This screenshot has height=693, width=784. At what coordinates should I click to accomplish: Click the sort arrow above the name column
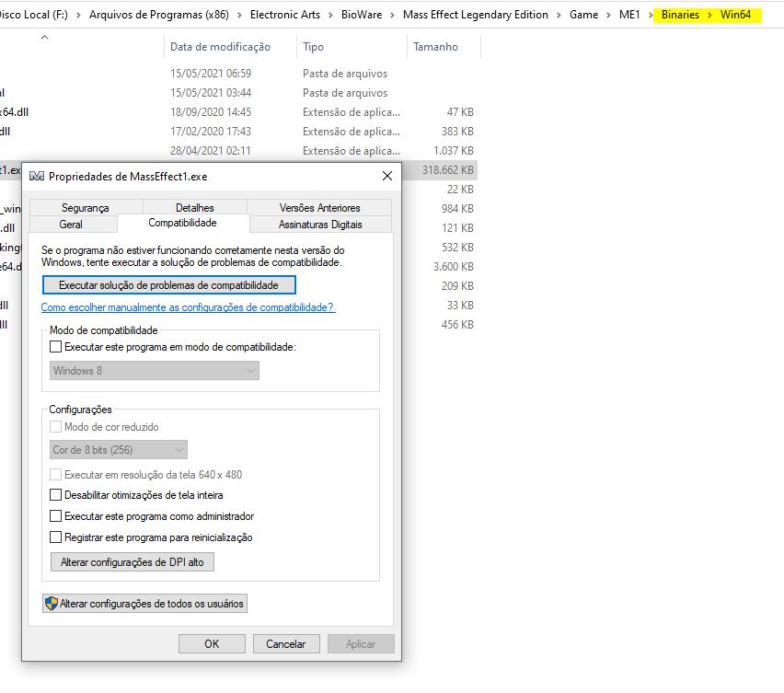pyautogui.click(x=44, y=37)
